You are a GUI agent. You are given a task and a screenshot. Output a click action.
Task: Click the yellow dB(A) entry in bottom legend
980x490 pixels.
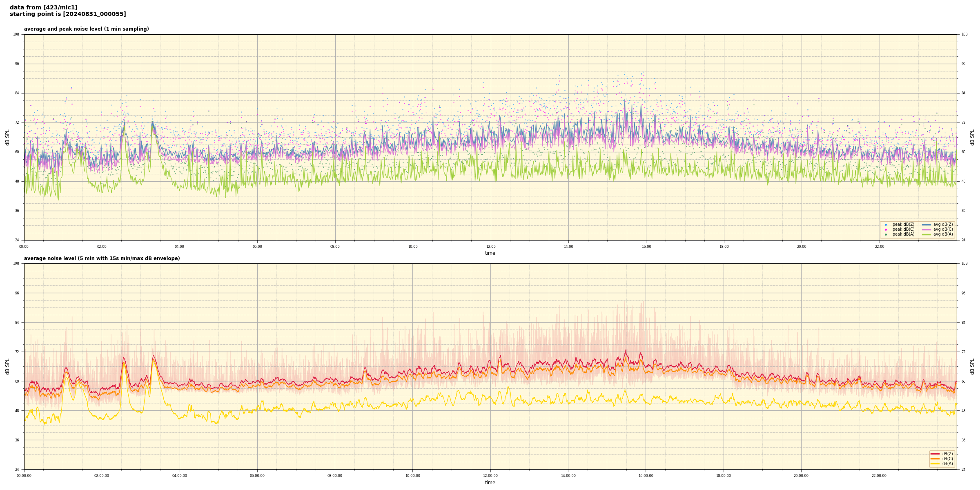coord(935,463)
